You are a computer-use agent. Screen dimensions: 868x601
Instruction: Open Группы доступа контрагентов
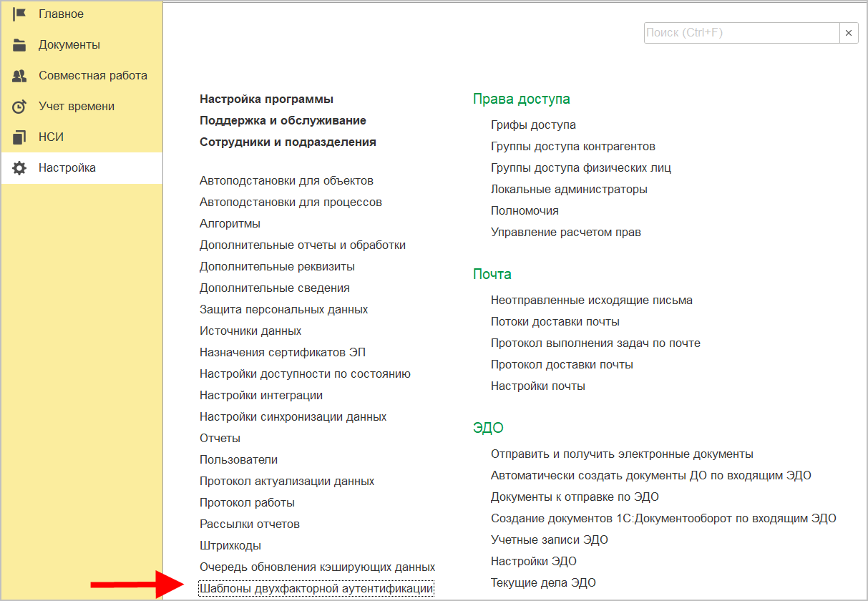tap(573, 146)
